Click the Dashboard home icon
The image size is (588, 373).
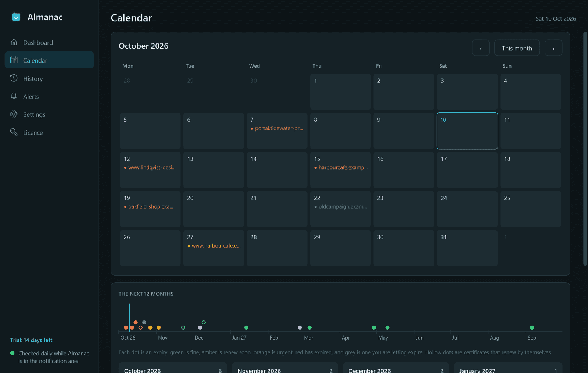(x=14, y=42)
